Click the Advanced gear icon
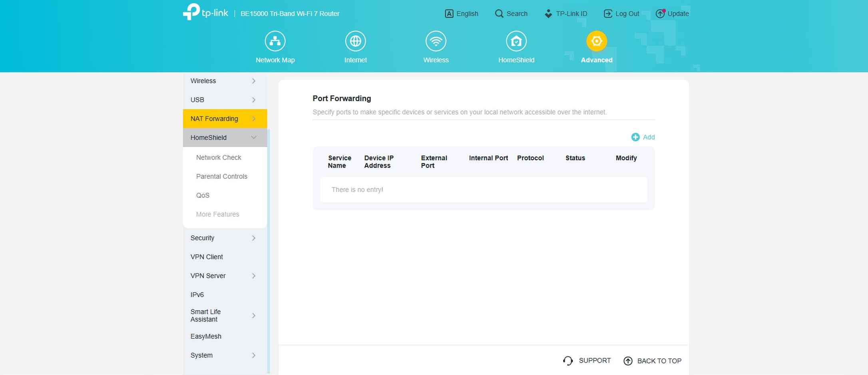 [596, 41]
